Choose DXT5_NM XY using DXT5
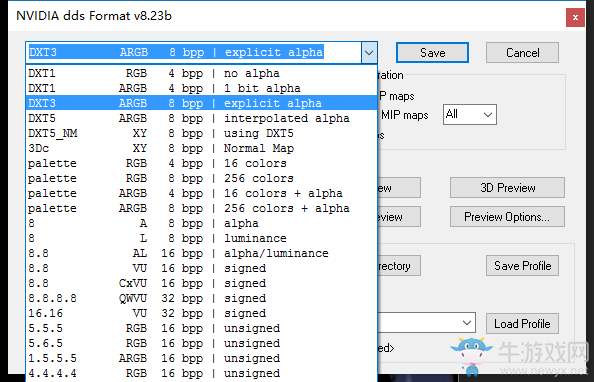The width and height of the screenshot is (594, 382). pos(201,133)
